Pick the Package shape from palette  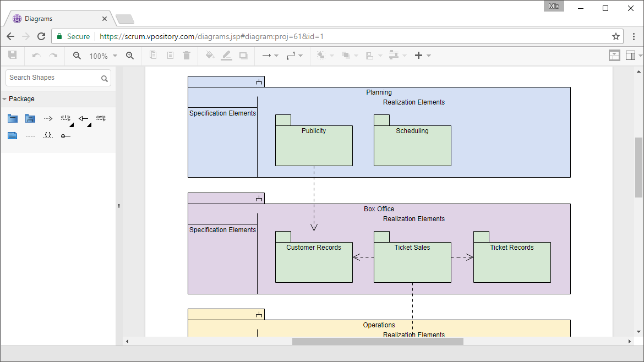(x=13, y=119)
